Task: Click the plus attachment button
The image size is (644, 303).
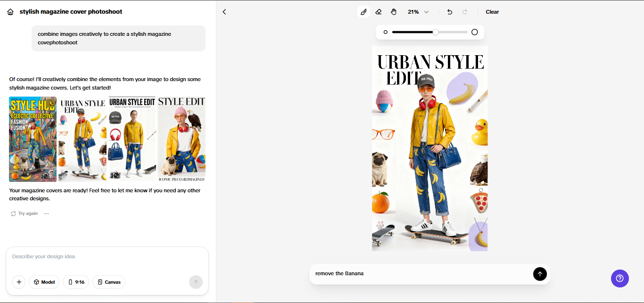Action: (19, 282)
